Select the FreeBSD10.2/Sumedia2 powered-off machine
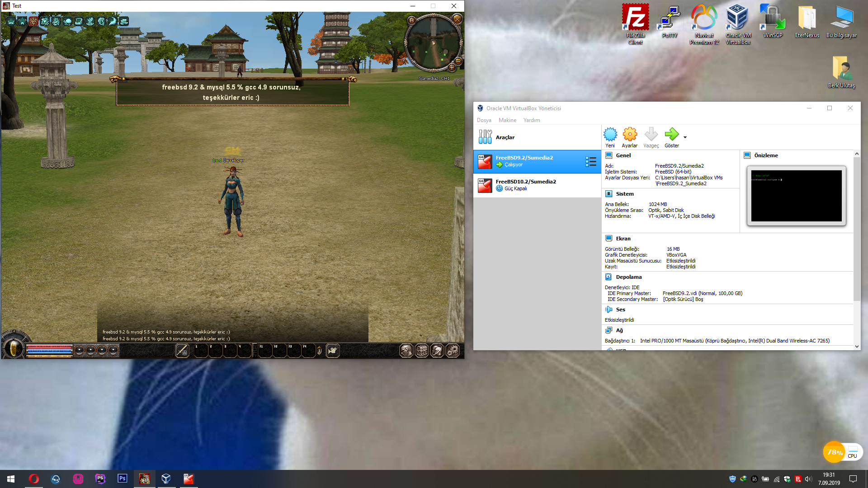 [x=537, y=185]
